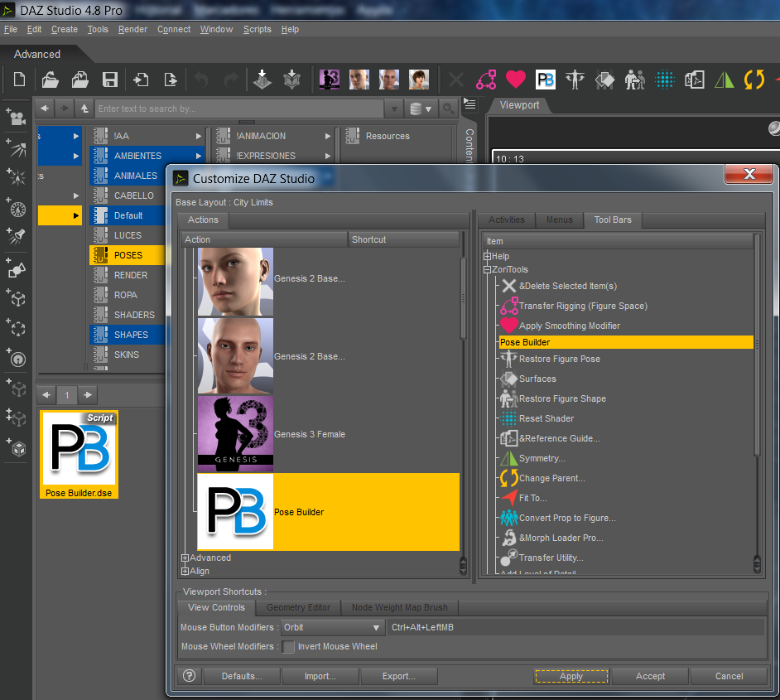Click the Reference Guide toolbar icon
780x700 pixels.
click(x=695, y=80)
